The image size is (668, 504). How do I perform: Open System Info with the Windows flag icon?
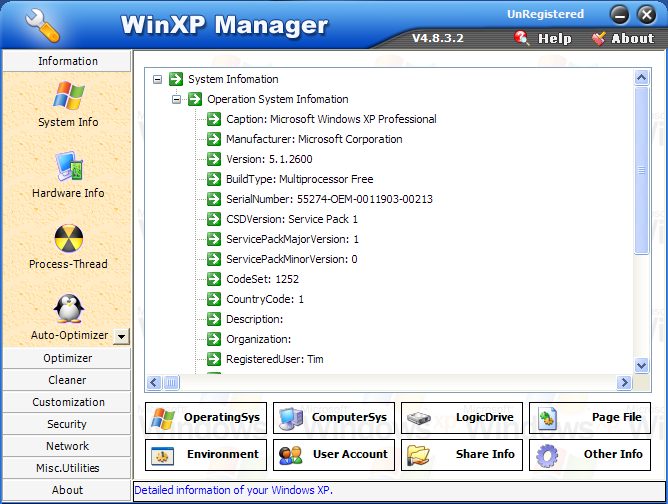click(68, 95)
